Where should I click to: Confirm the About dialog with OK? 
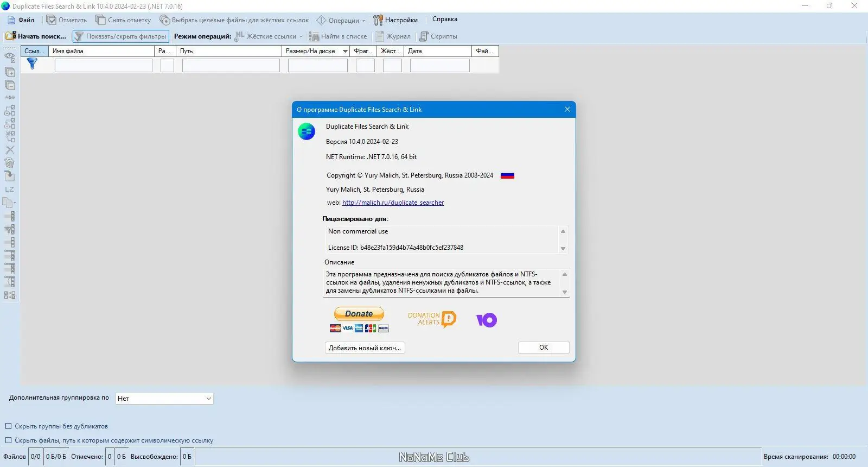[x=544, y=348]
